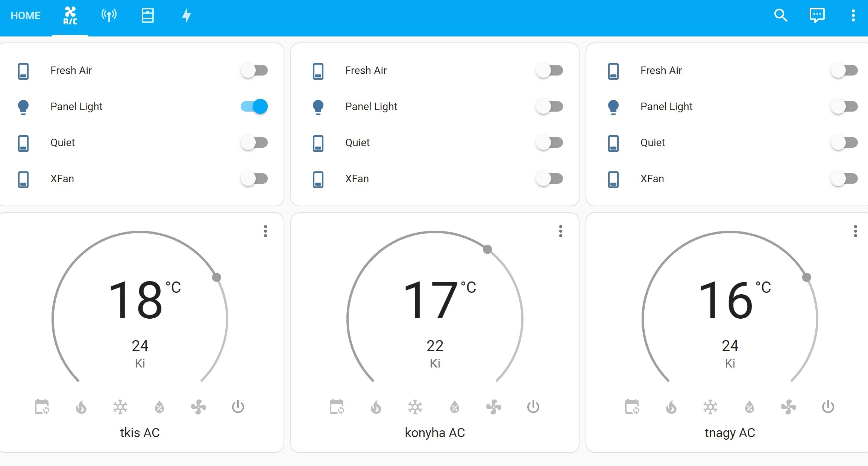
Task: Switch to the lightning energy tab
Action: point(187,15)
